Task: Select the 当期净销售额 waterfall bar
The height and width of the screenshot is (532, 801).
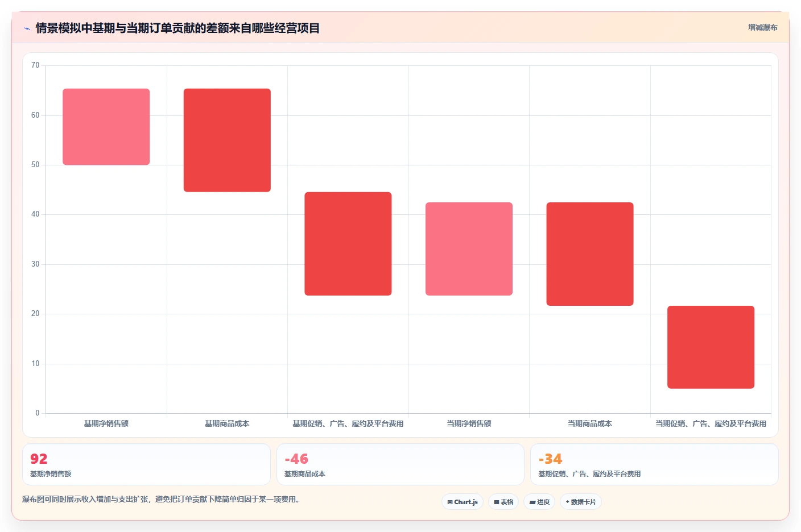Action: [x=469, y=249]
